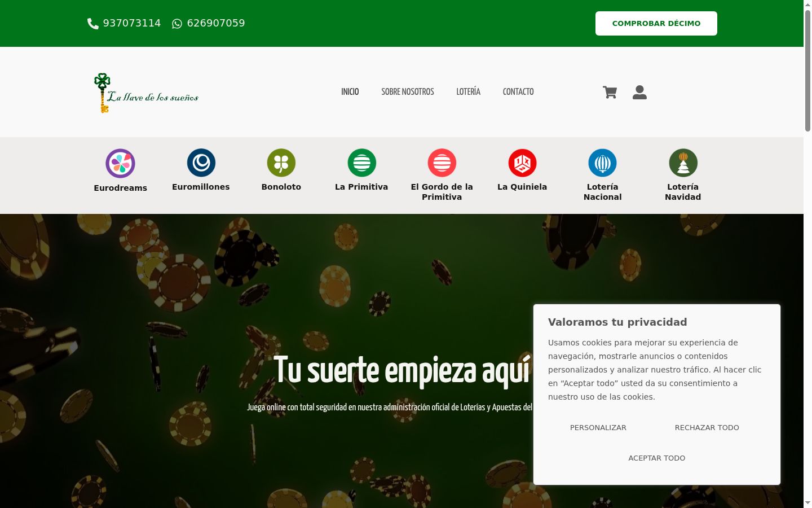Select El Gordo de la Primitiva icon
Screen dimensions: 812x508
(442, 163)
